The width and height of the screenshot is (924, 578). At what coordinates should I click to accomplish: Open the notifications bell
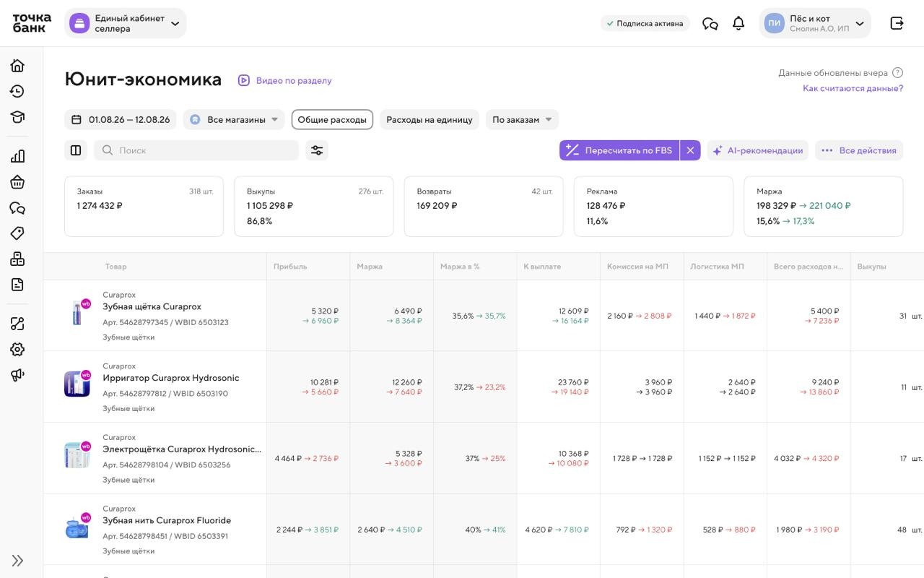point(738,23)
